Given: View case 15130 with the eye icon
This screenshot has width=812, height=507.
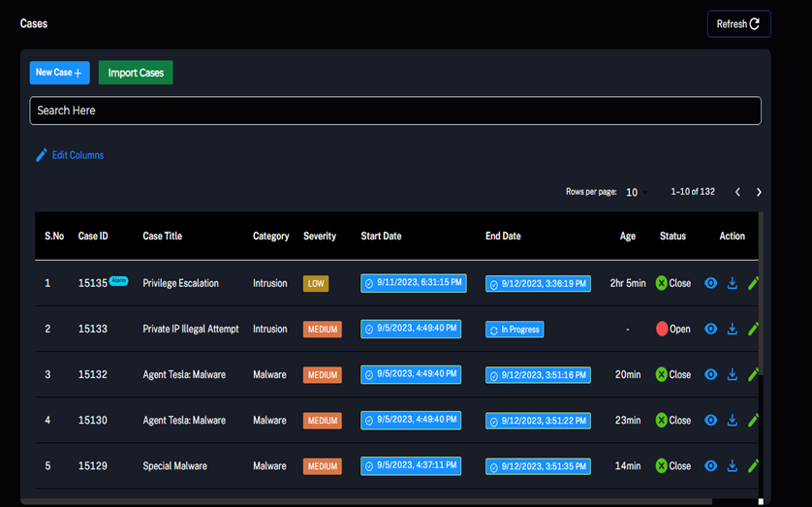Looking at the screenshot, I should pyautogui.click(x=710, y=421).
